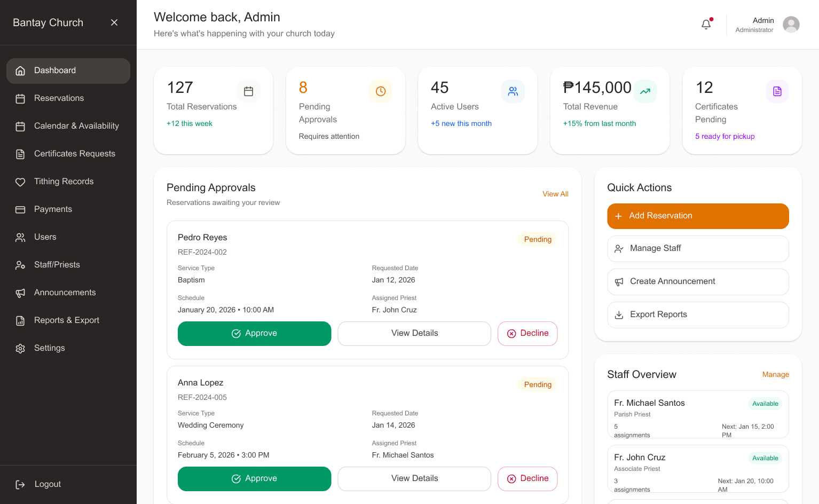The height and width of the screenshot is (504, 819).
Task: Click the calendar icon on Total Reservations
Action: [x=248, y=91]
